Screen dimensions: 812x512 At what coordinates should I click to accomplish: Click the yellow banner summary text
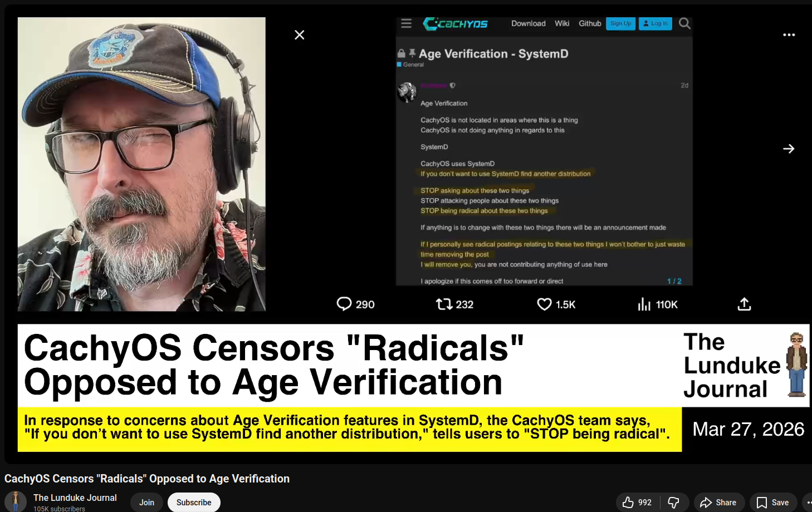click(x=347, y=427)
